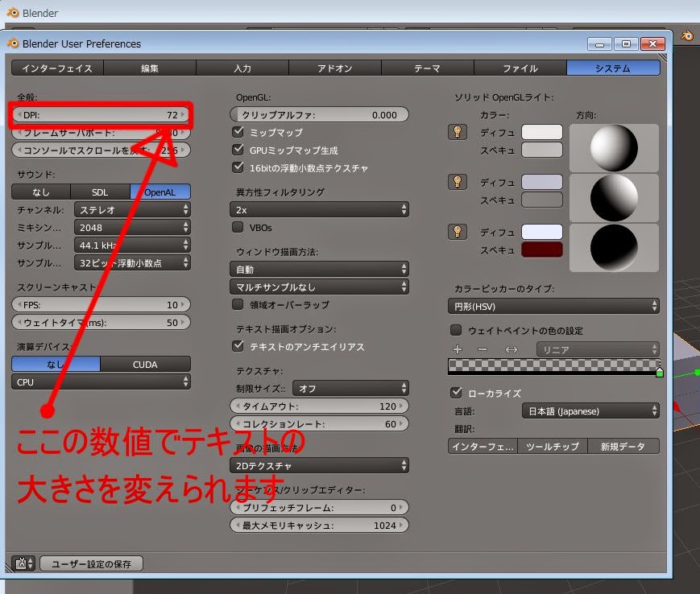This screenshot has width=700, height=594.
Task: Click the コレクションレート value field
Action: (319, 423)
